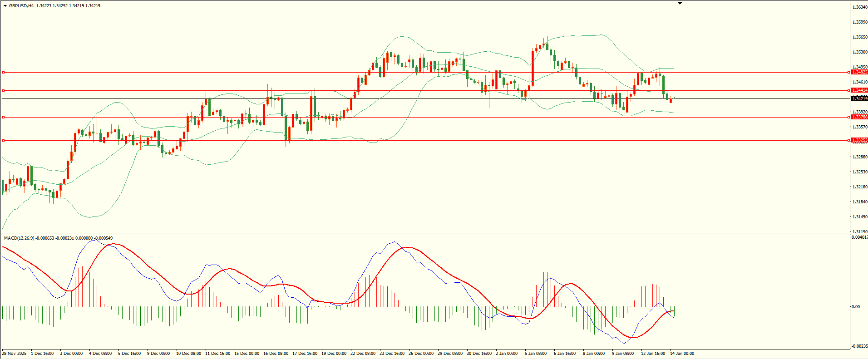The width and height of the screenshot is (868, 359).
Task: Select the 1.34825 horizontal line price tag
Action: point(859,72)
